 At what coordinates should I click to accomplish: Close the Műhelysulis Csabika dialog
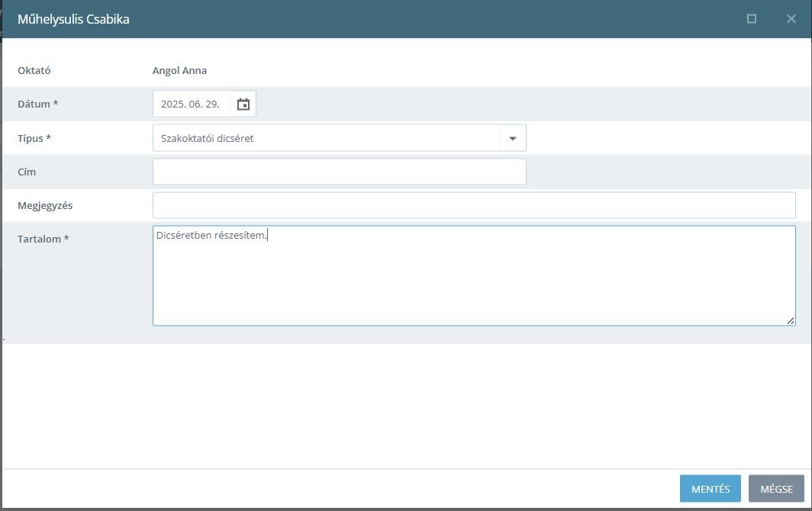point(791,18)
